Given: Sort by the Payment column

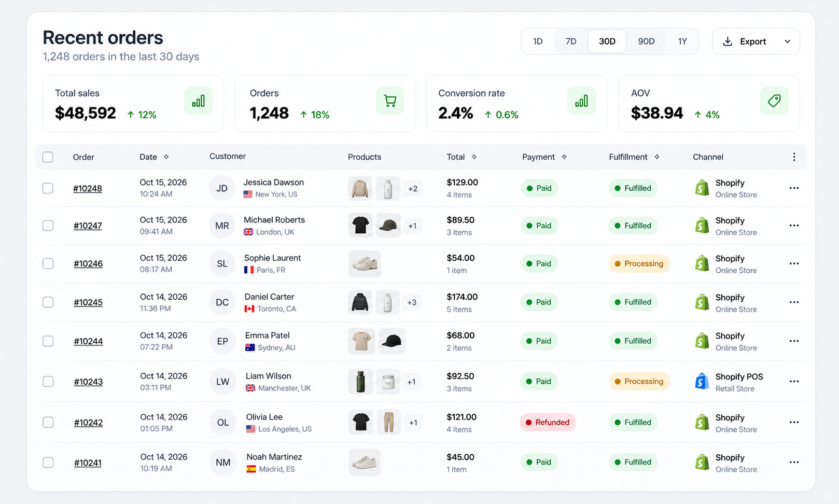Looking at the screenshot, I should coord(564,157).
